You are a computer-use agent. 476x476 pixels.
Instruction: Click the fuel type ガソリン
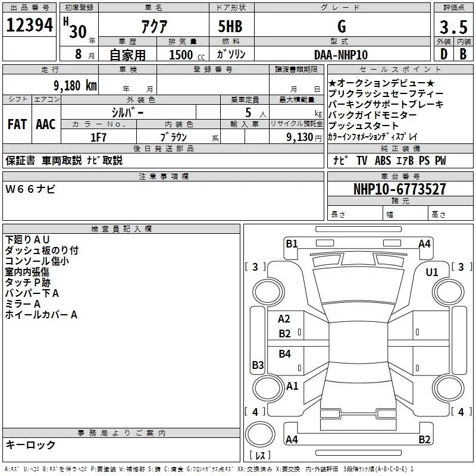231,54
